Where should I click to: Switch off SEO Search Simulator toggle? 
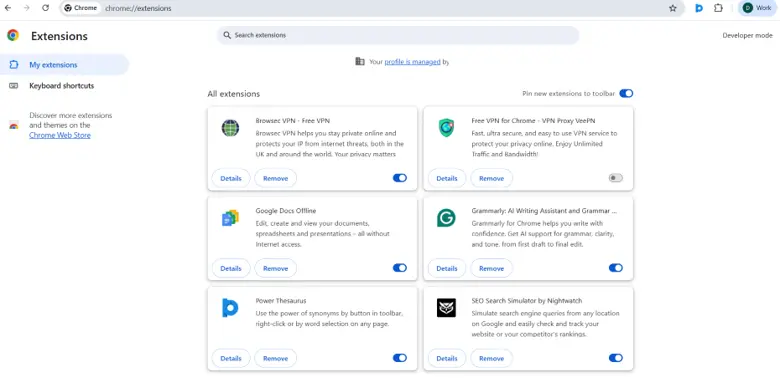616,358
